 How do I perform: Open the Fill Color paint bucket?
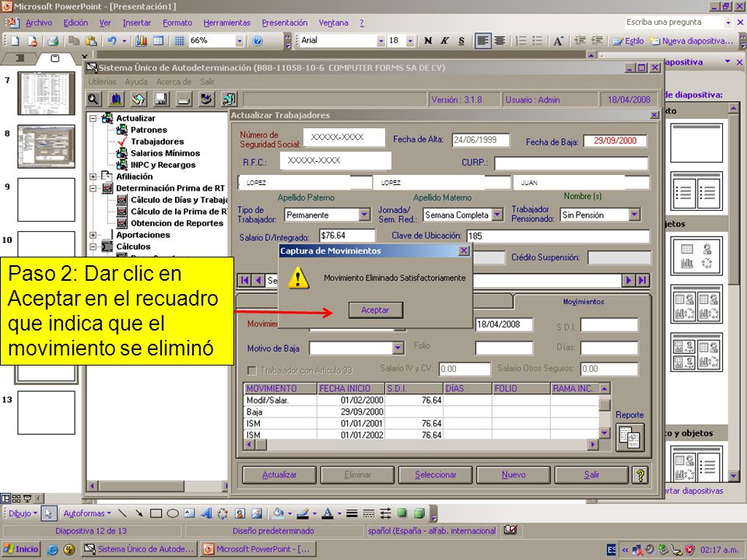[x=279, y=513]
